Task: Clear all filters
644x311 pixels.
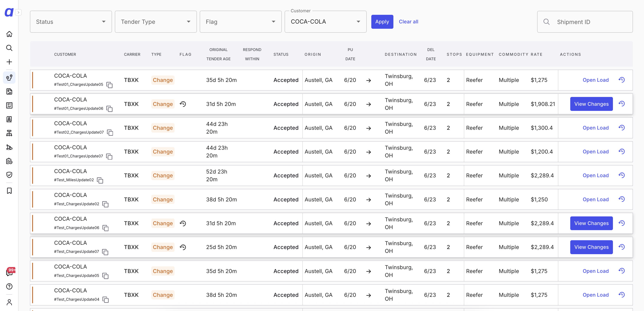Action: pyautogui.click(x=408, y=22)
